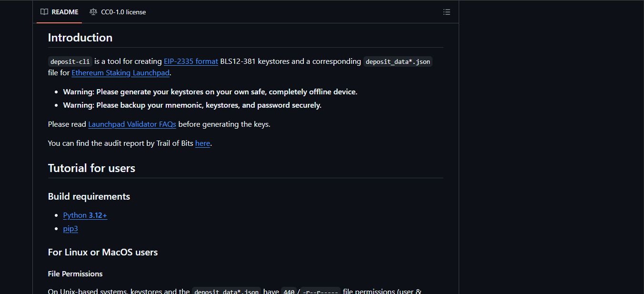Click the Build requirements heading

tap(89, 196)
